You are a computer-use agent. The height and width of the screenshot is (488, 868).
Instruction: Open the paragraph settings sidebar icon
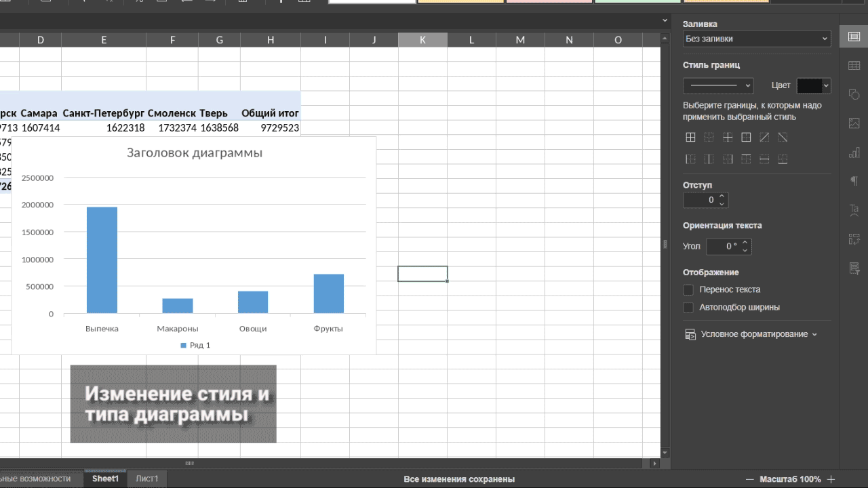[854, 181]
